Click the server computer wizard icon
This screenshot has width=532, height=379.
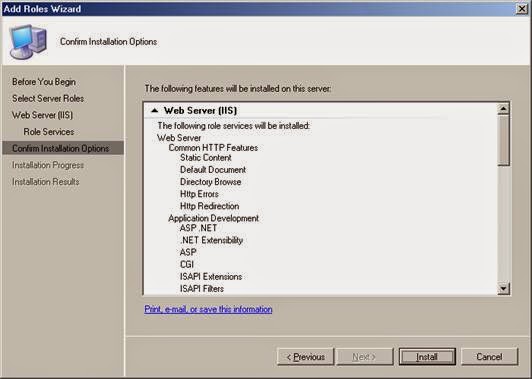click(28, 41)
